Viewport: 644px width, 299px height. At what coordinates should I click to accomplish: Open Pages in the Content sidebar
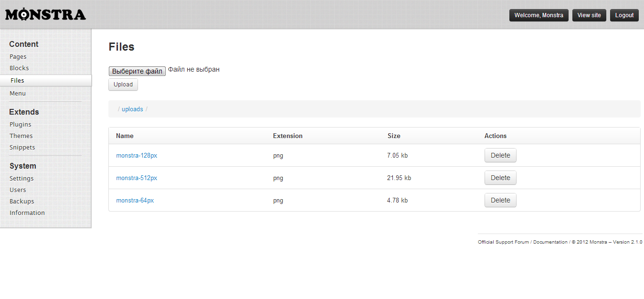(18, 56)
